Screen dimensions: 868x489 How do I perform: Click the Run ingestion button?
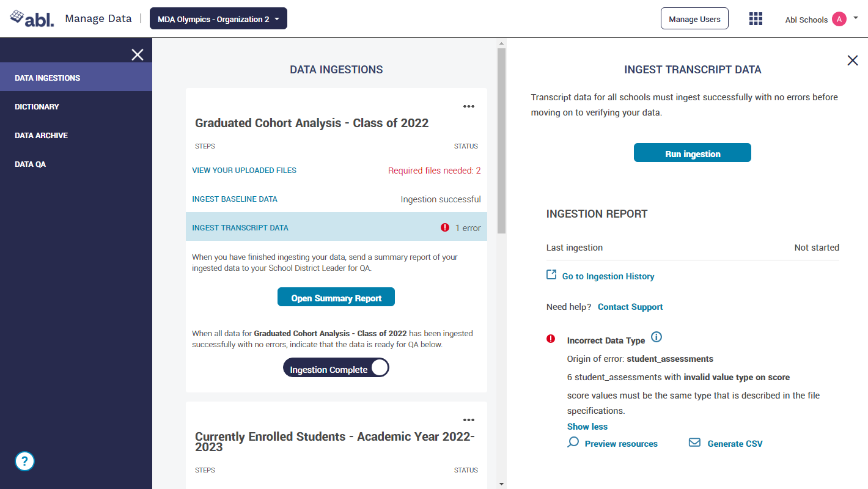click(x=692, y=153)
